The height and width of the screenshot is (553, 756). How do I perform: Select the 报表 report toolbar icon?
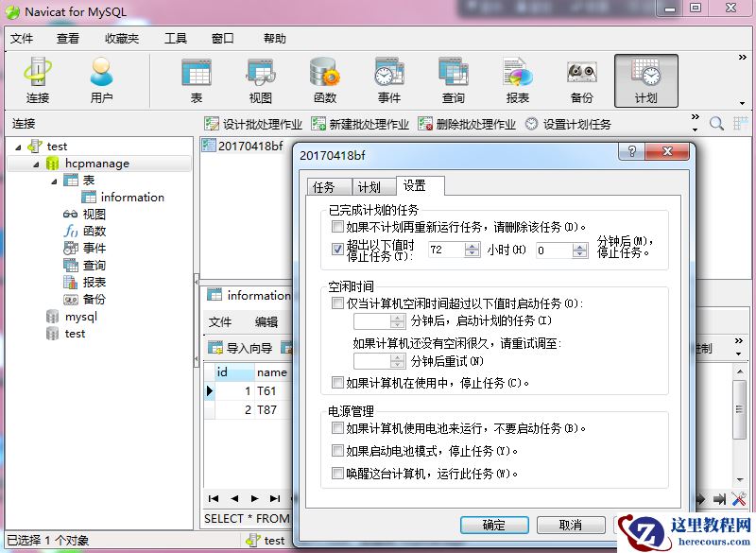coord(517,80)
